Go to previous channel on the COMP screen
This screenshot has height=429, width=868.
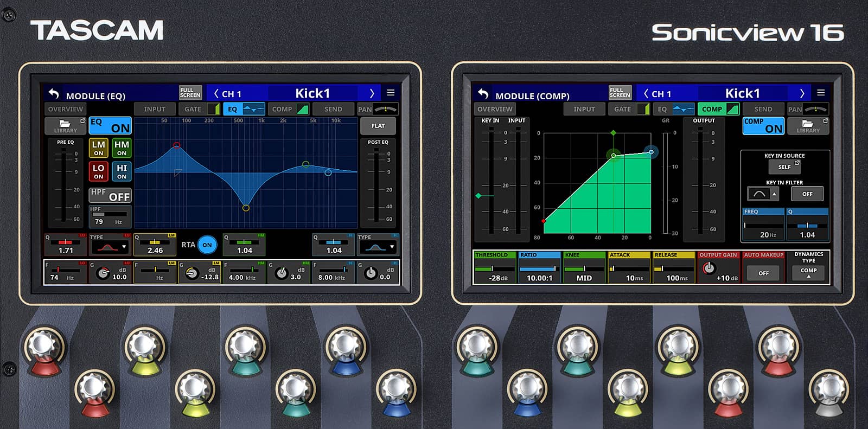click(x=646, y=93)
